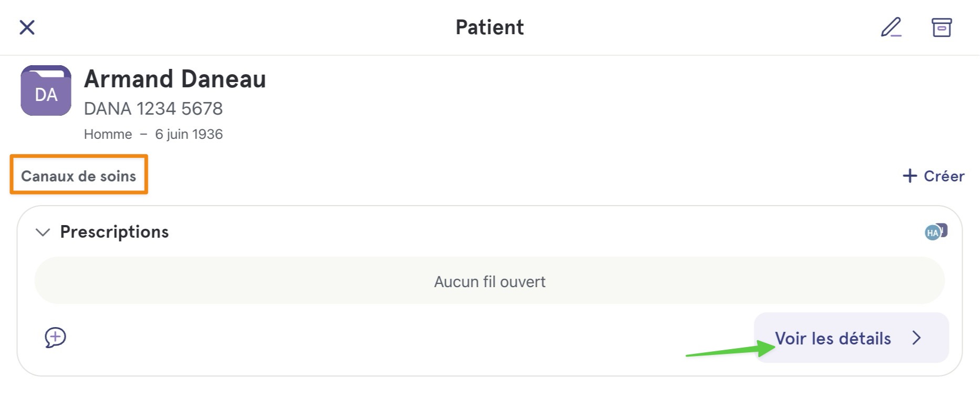Click the Homme gender label
The width and height of the screenshot is (980, 396).
coord(108,134)
